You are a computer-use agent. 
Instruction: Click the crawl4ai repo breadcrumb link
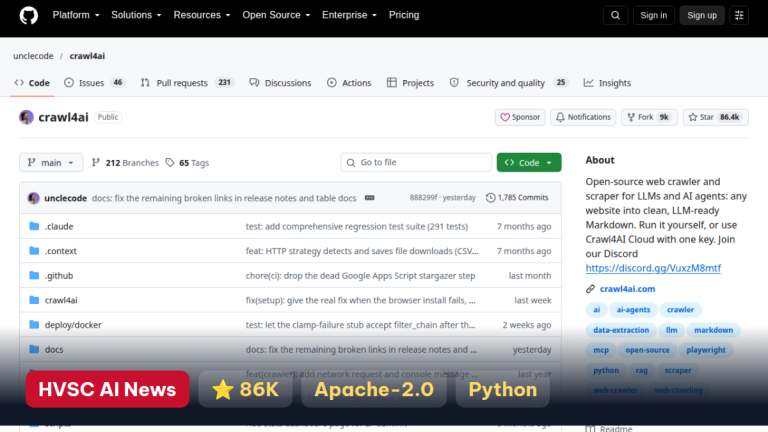click(87, 56)
